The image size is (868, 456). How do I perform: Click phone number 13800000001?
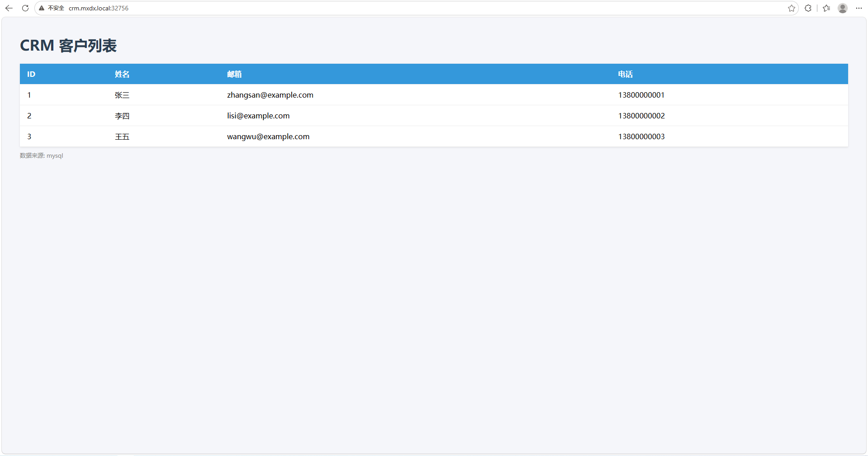[641, 95]
